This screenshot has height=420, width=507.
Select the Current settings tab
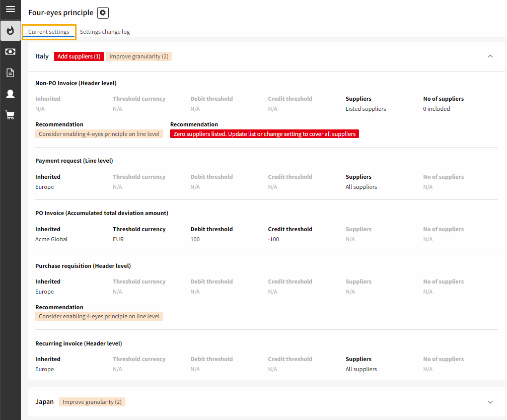(x=49, y=31)
